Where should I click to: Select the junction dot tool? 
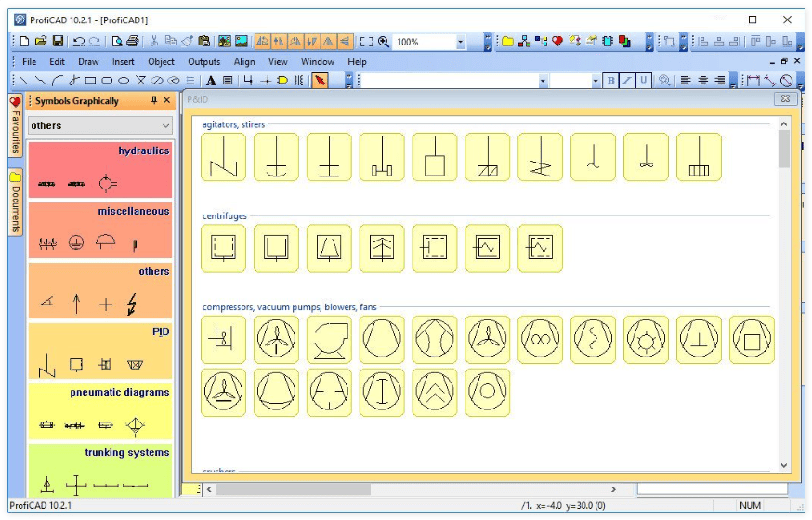(266, 80)
